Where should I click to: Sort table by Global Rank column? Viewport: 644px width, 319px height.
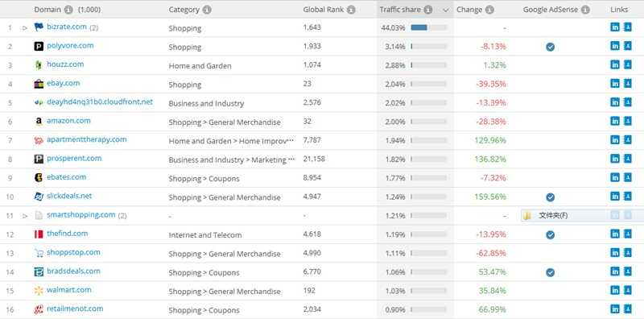(x=325, y=10)
